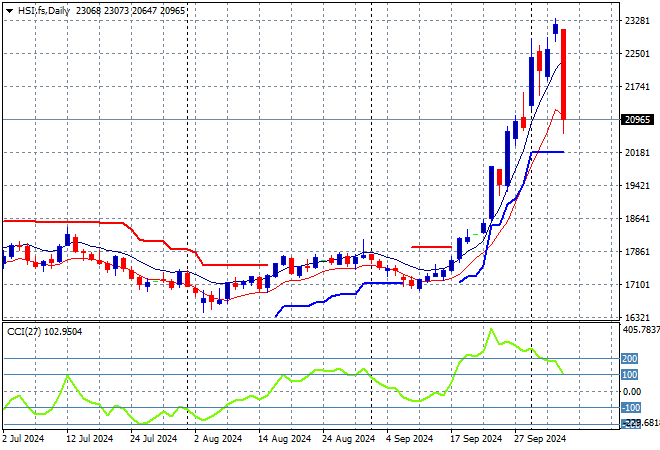Click the 405.7837 CCI scale maximum label

pos(640,329)
